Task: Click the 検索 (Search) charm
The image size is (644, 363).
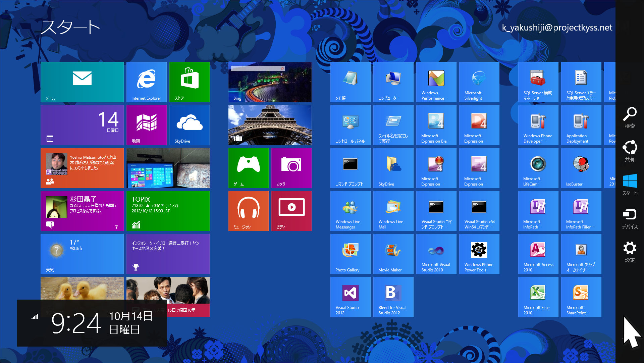Action: (x=630, y=117)
